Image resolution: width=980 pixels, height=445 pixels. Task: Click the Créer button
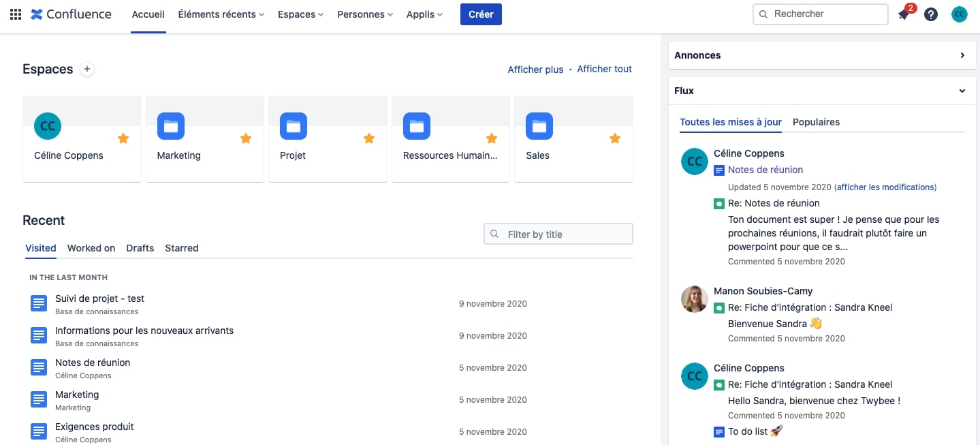point(481,14)
